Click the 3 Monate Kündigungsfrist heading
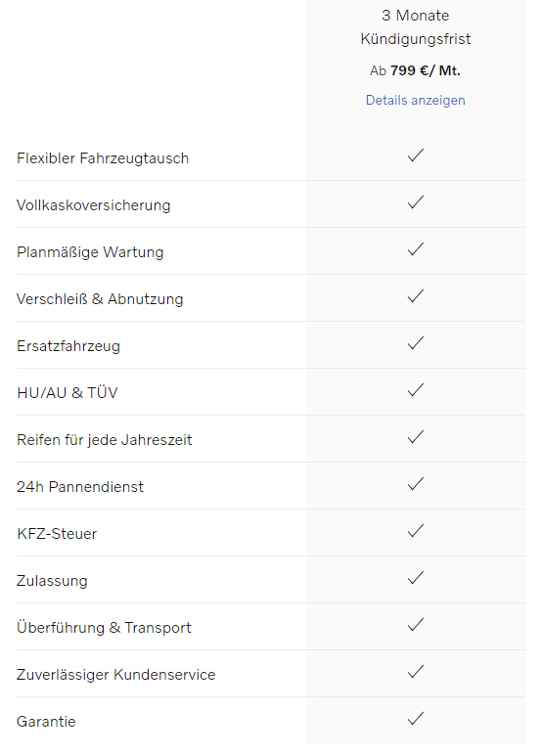 [415, 27]
